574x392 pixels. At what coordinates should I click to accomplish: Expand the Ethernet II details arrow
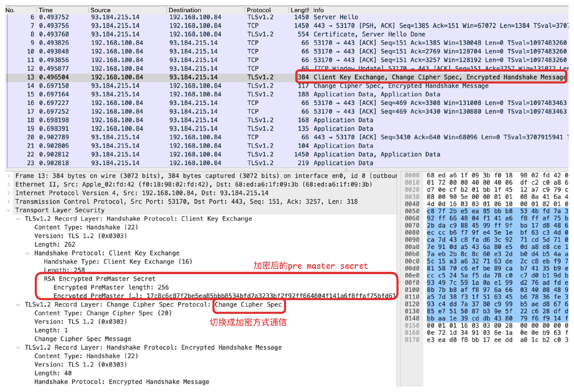coord(9,185)
